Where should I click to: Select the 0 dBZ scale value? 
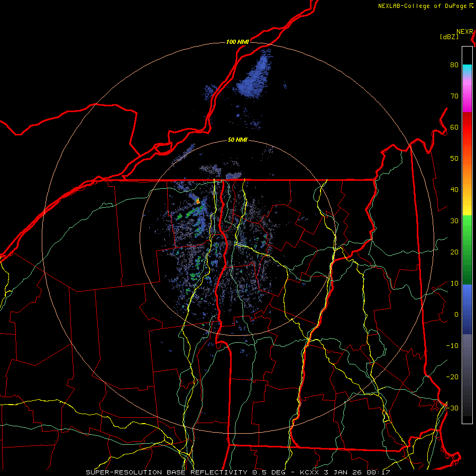[456, 315]
